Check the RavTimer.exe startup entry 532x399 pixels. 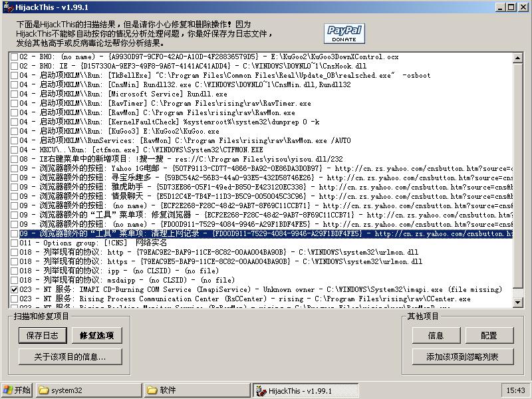(x=14, y=103)
